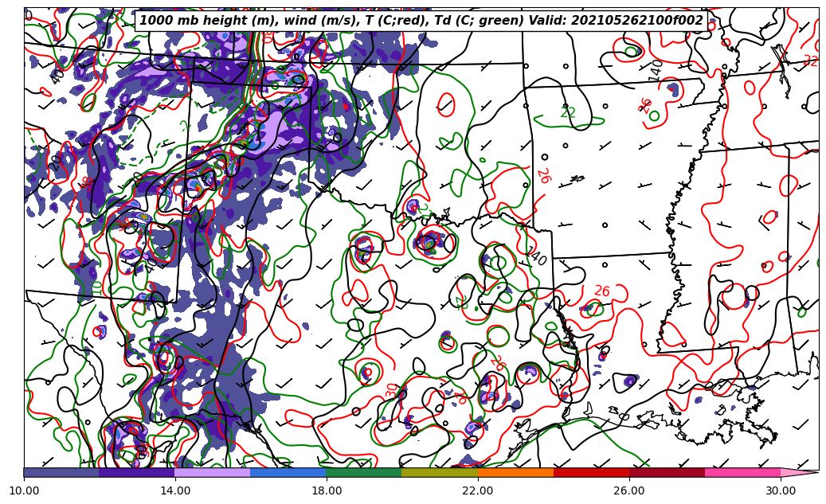Click the 10.00 colorbar tick label
This screenshot has width=826, height=504.
(x=24, y=490)
